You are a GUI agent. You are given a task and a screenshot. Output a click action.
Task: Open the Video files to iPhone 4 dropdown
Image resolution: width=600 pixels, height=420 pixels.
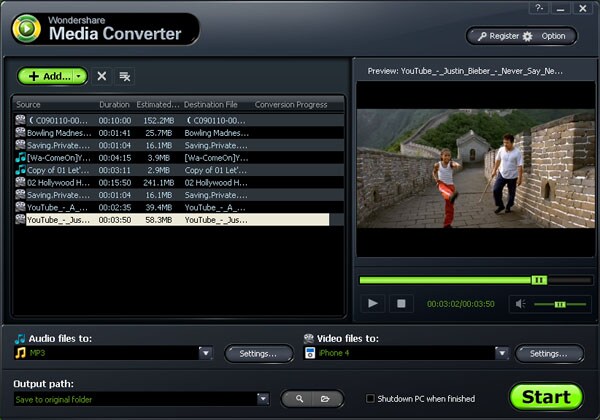pyautogui.click(x=502, y=353)
